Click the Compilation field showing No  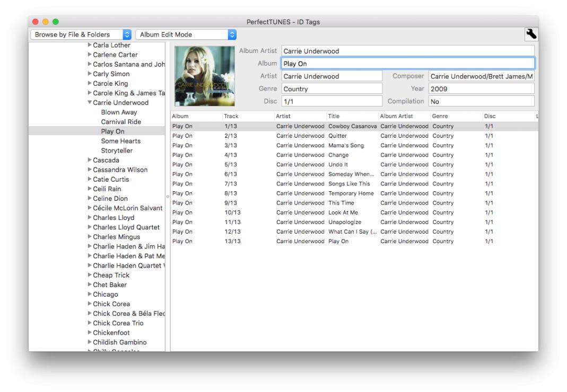[481, 101]
